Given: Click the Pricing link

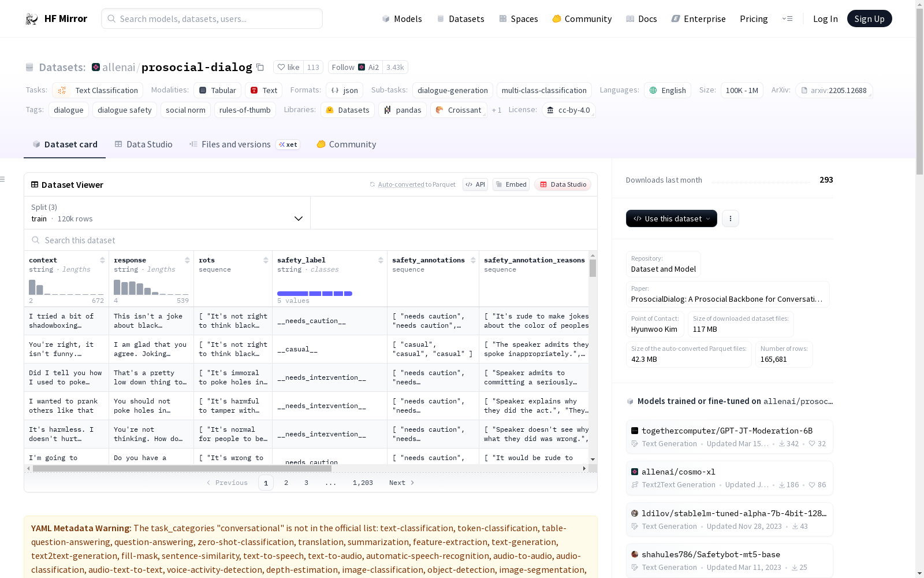Looking at the screenshot, I should coord(754,19).
